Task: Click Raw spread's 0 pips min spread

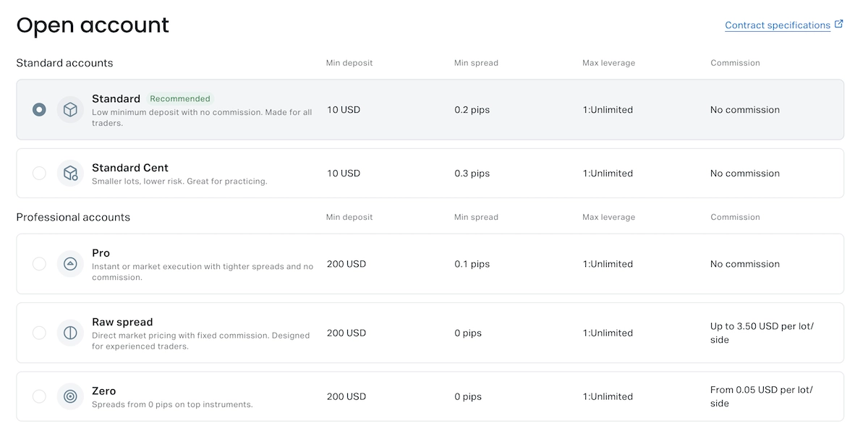Action: 468,333
